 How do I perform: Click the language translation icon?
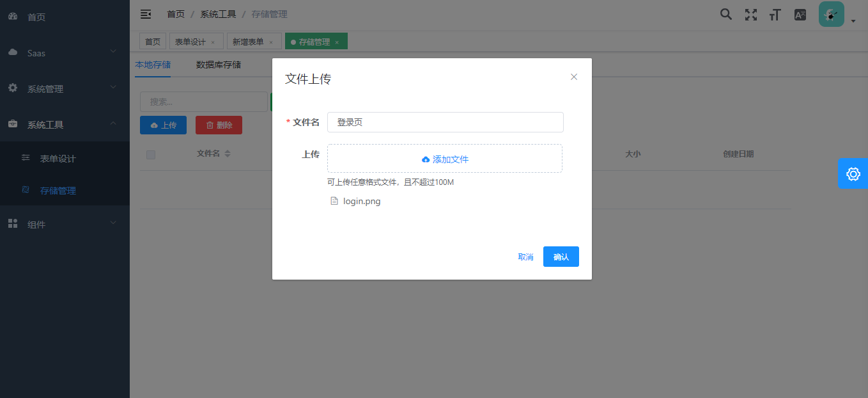800,15
